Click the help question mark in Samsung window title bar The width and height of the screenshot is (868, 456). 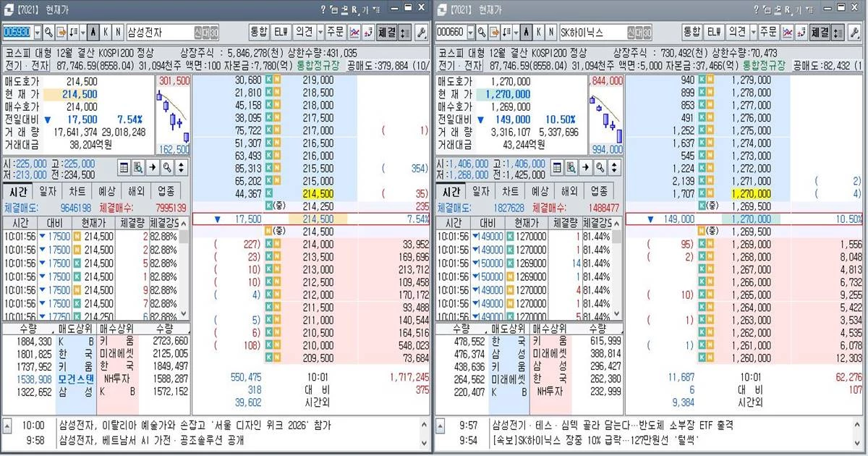coord(323,9)
